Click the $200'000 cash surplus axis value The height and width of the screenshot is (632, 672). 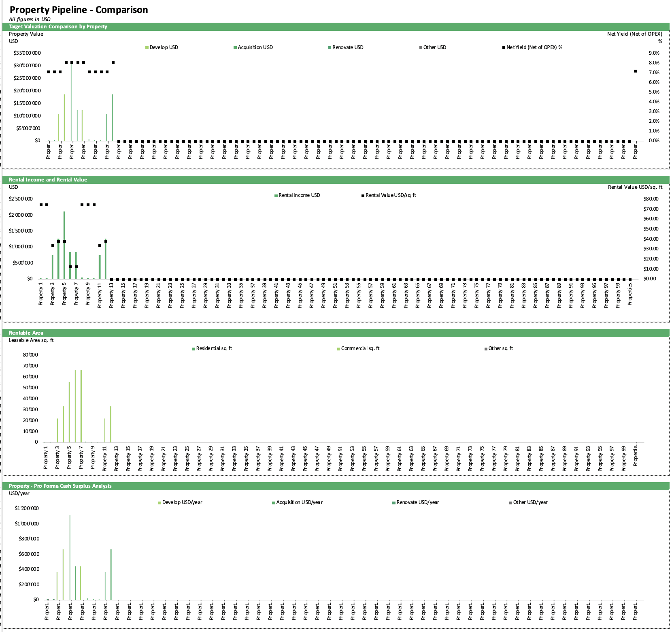pos(29,585)
